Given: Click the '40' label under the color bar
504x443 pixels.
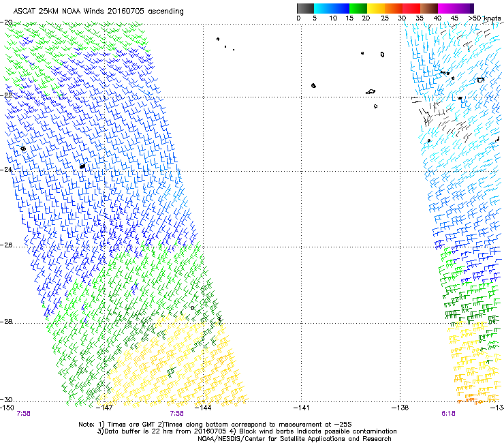Looking at the screenshot, I should point(437,18).
